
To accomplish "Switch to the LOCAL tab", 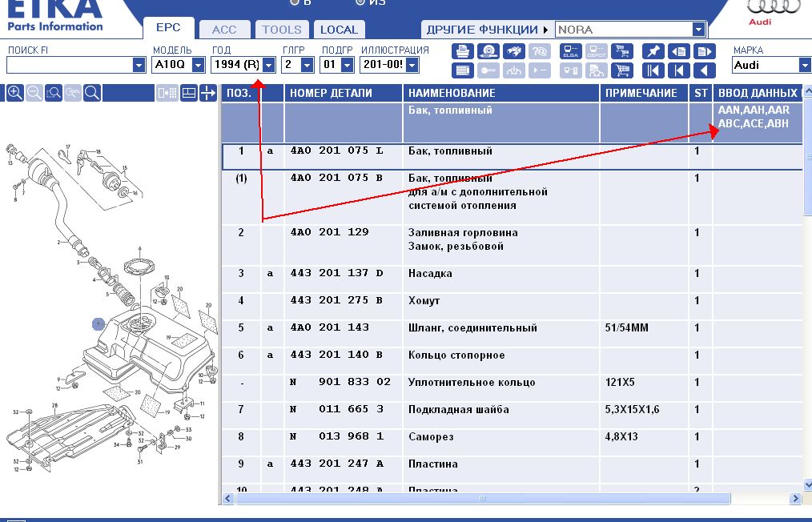I will (340, 30).
